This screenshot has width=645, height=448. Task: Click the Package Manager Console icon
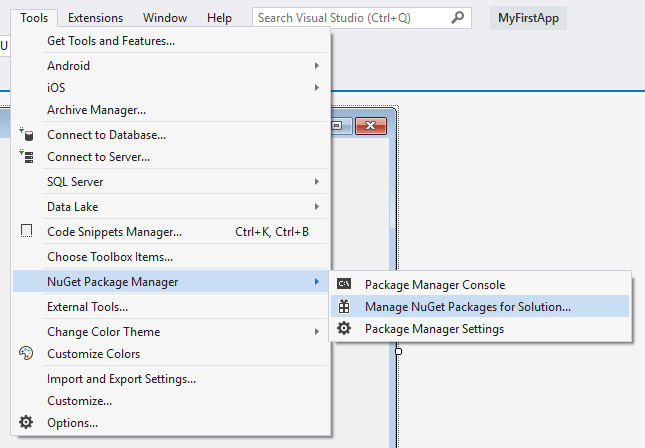tap(344, 284)
